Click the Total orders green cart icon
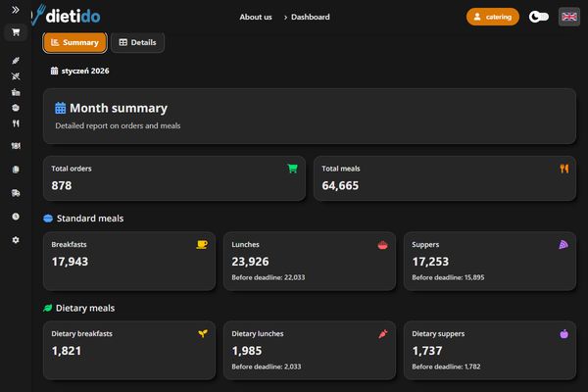Image resolution: width=588 pixels, height=392 pixels. tap(292, 169)
